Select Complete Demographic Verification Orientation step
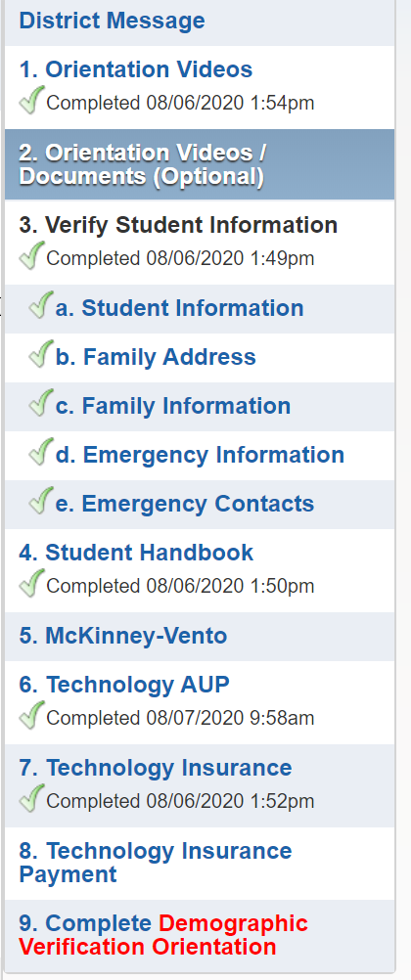Image resolution: width=411 pixels, height=980 pixels. (163, 934)
